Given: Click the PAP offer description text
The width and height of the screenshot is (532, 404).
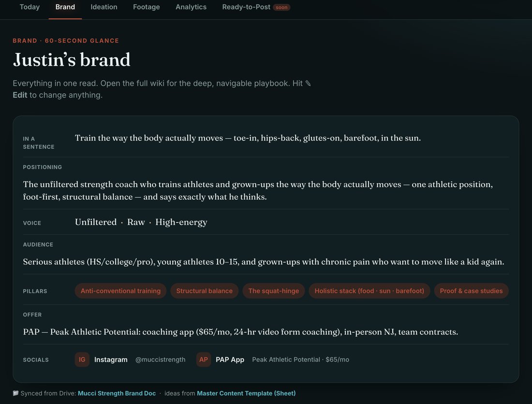Looking at the screenshot, I should (x=240, y=332).
